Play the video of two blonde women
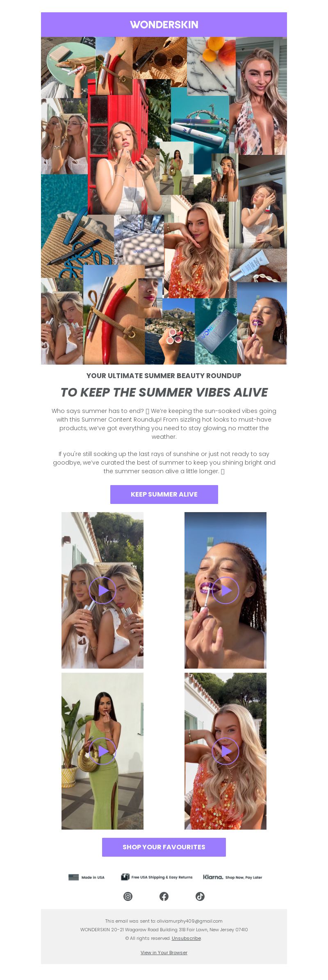The height and width of the screenshot is (980, 328). 102,590
